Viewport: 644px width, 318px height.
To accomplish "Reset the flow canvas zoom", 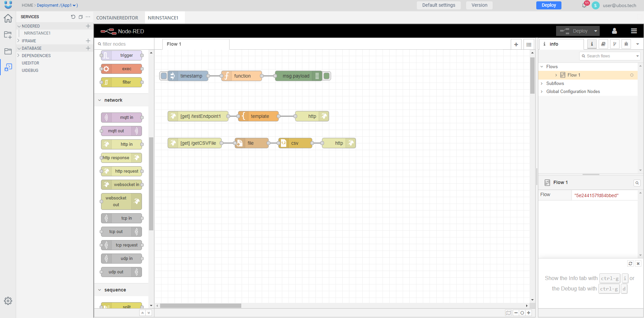I will [x=522, y=313].
